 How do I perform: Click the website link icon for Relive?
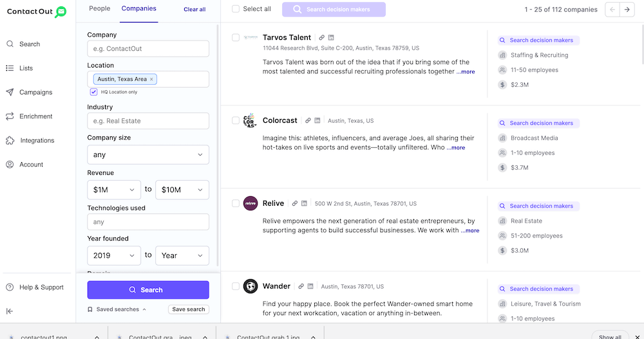[294, 203]
